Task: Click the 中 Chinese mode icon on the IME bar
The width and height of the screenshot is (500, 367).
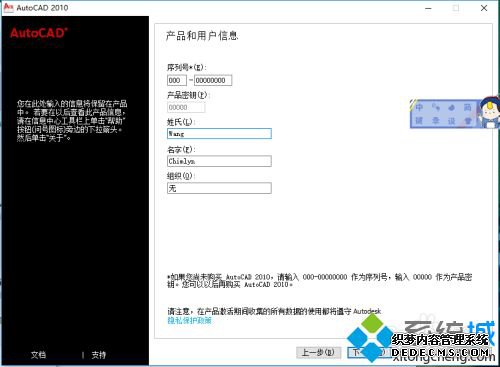Action: [x=419, y=107]
